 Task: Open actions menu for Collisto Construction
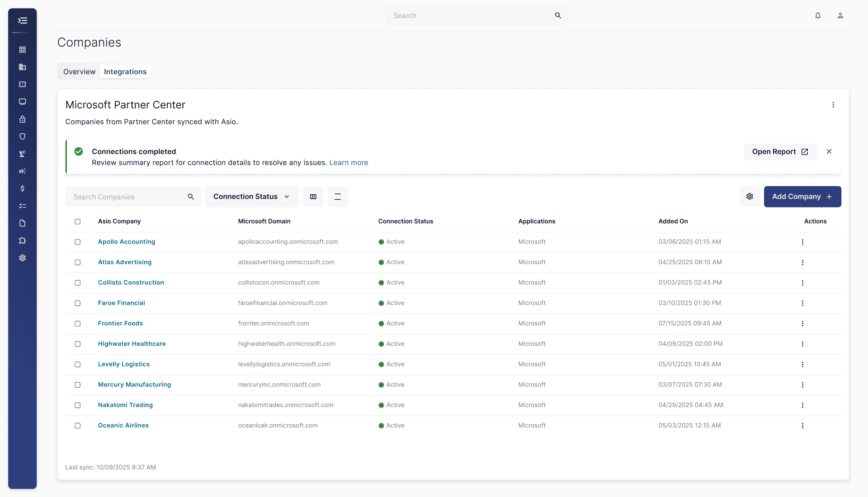(802, 283)
